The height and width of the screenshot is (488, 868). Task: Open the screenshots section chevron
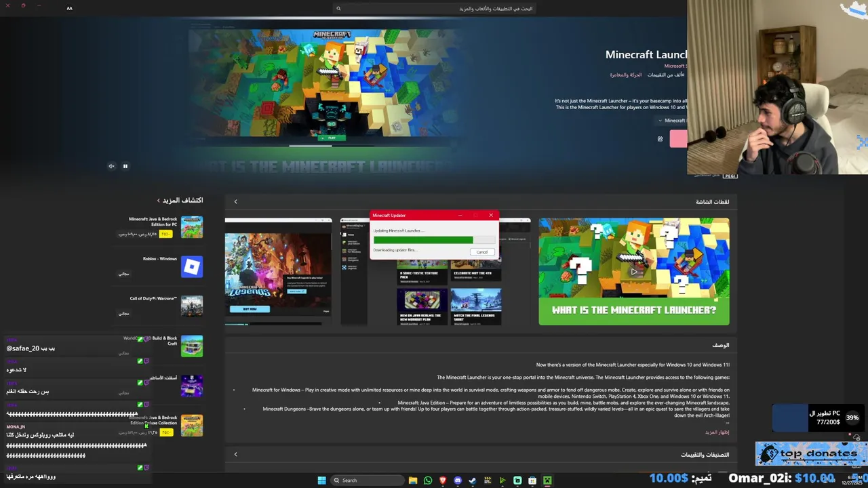[235, 201]
